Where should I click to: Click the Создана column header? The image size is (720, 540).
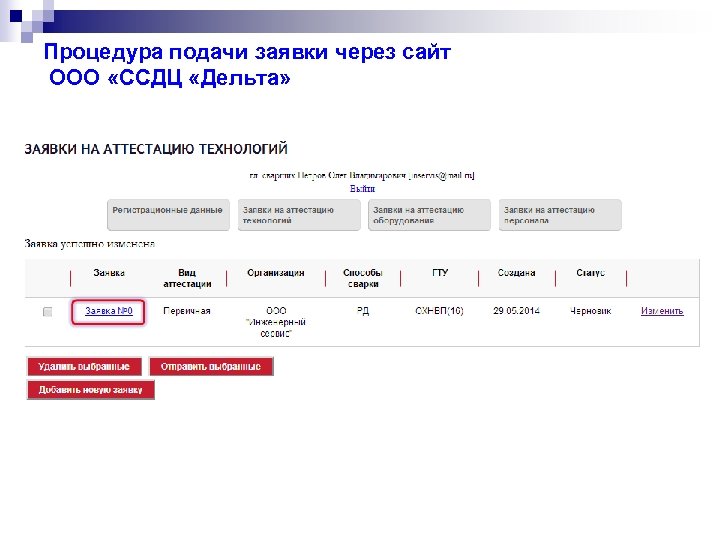point(517,273)
